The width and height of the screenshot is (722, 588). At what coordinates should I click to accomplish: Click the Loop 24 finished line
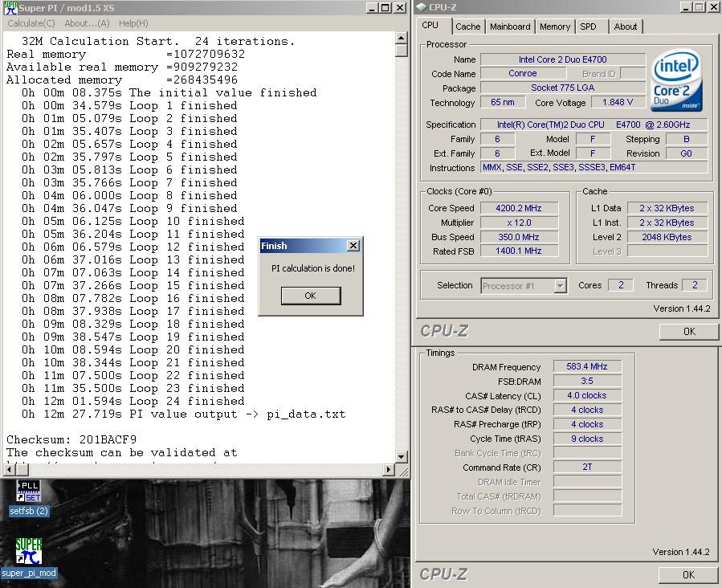pos(133,402)
